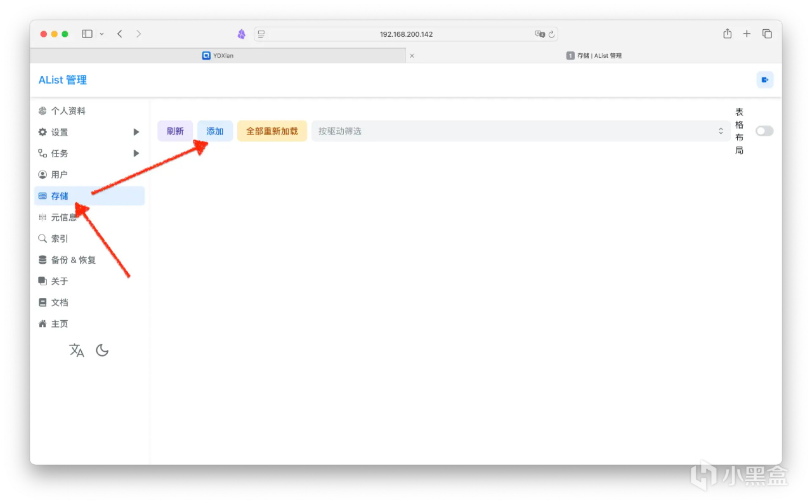Open the sidebar options chevron in Safari toolbar
812x504 pixels.
click(101, 34)
